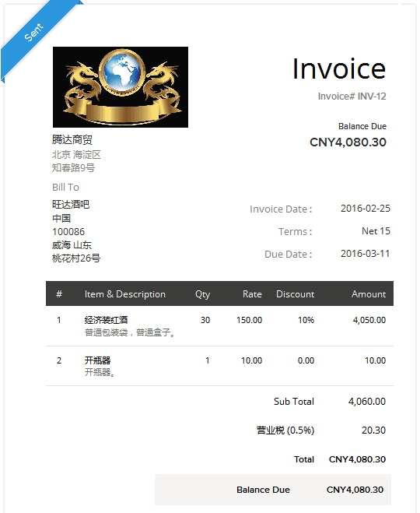Click the Invoice Date label
Viewport: 420px width, 513px height.
point(281,209)
